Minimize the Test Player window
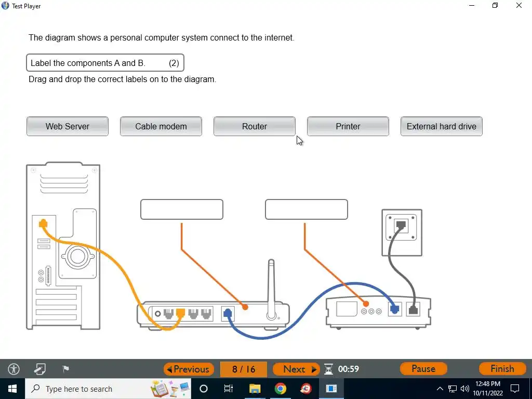The height and width of the screenshot is (399, 532). pos(472,5)
